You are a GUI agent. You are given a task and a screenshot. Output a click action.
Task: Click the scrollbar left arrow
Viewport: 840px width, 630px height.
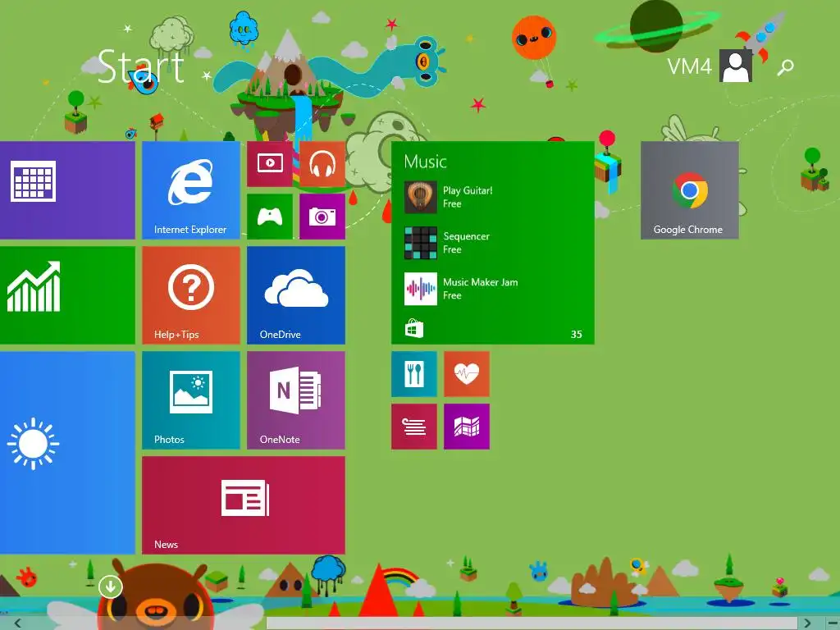(18, 623)
